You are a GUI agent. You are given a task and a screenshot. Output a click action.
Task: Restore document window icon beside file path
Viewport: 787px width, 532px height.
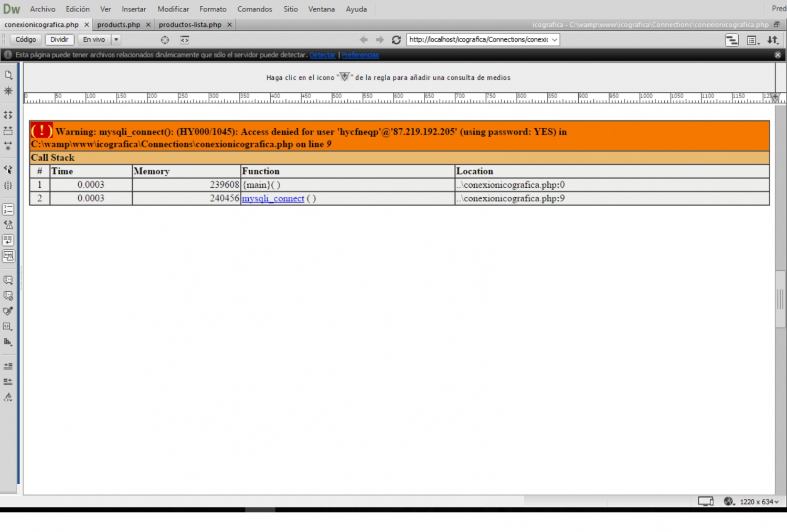point(777,25)
